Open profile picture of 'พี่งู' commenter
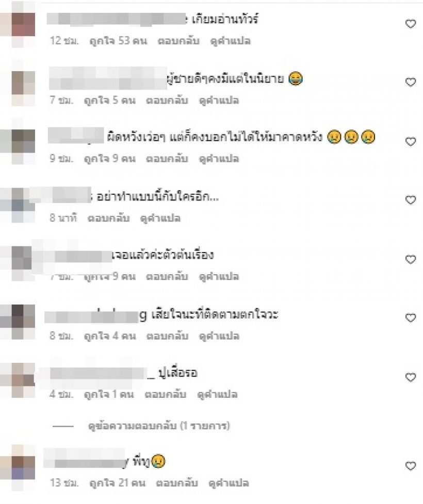423x504 pixels. click(23, 468)
